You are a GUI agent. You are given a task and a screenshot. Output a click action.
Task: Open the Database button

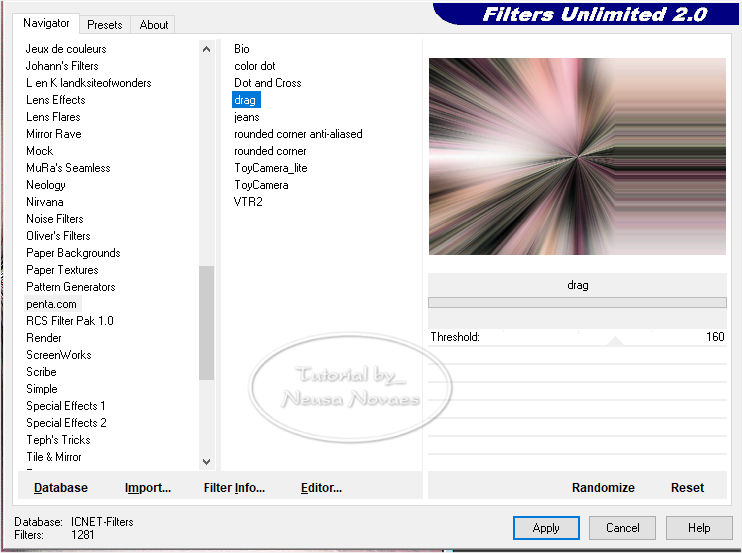[61, 488]
